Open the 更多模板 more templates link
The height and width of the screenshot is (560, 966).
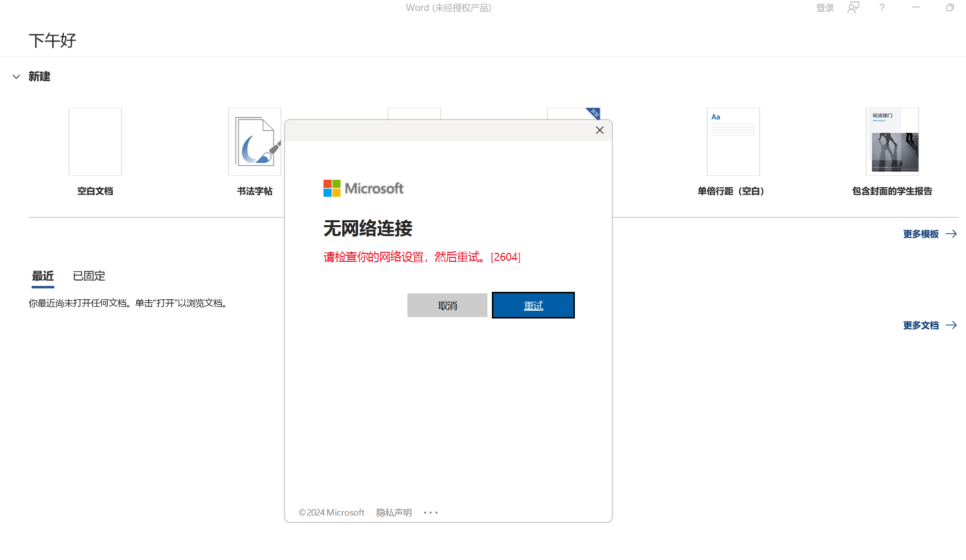921,234
